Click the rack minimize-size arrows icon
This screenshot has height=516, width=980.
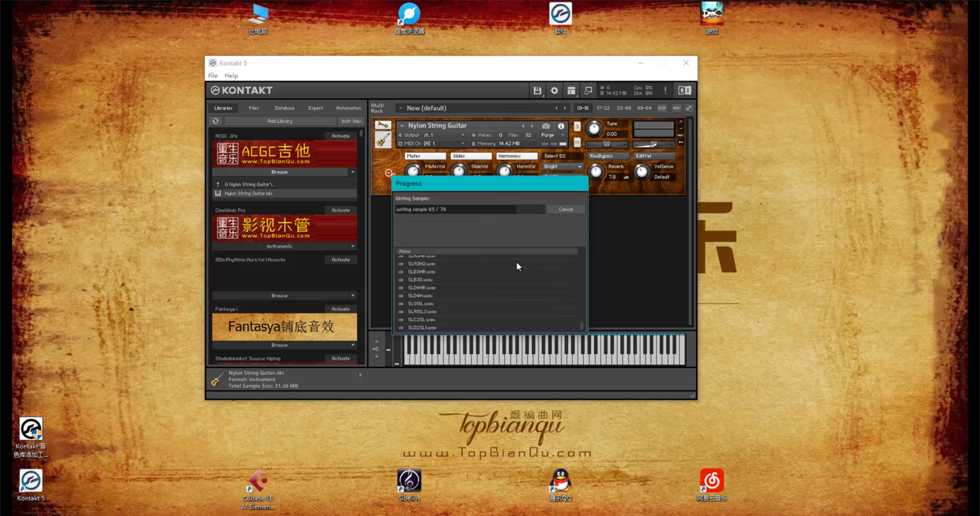[689, 108]
